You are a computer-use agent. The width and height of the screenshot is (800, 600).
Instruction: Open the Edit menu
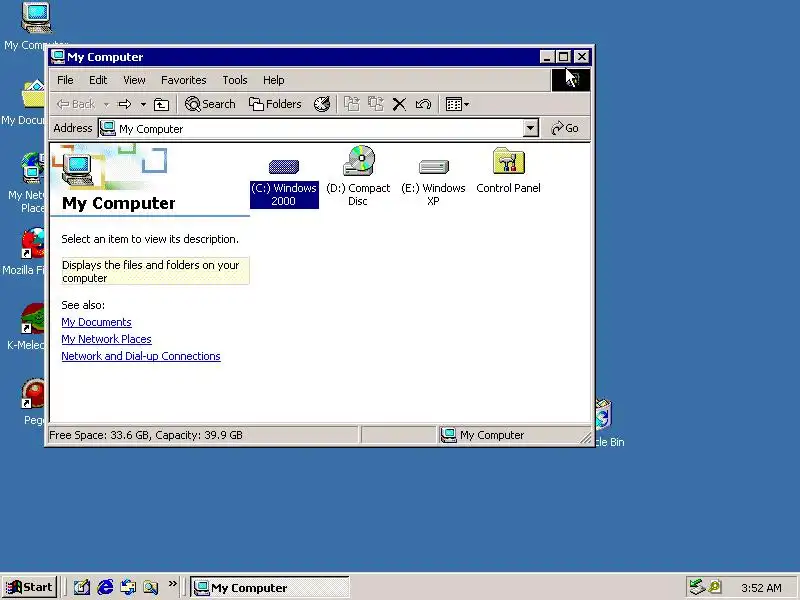point(98,80)
